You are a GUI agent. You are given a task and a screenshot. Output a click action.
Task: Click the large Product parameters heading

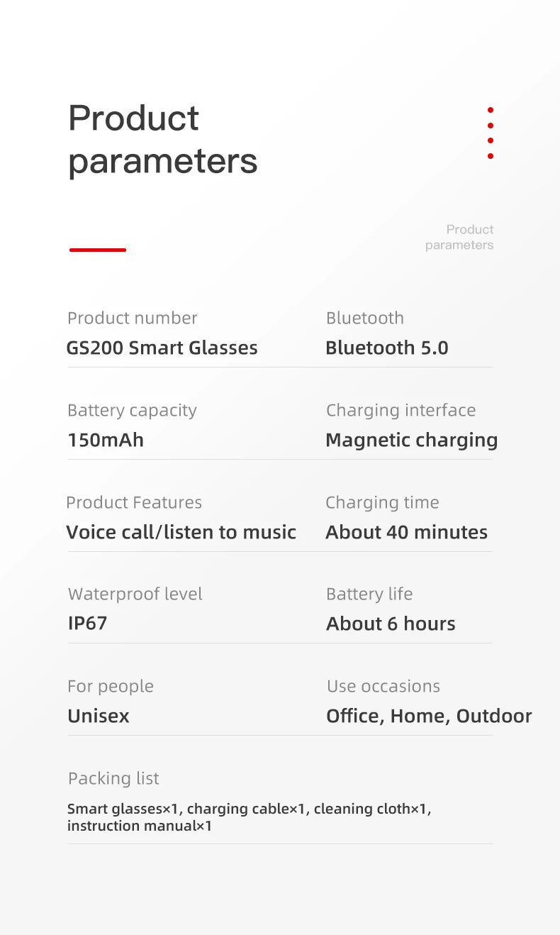[x=162, y=139]
